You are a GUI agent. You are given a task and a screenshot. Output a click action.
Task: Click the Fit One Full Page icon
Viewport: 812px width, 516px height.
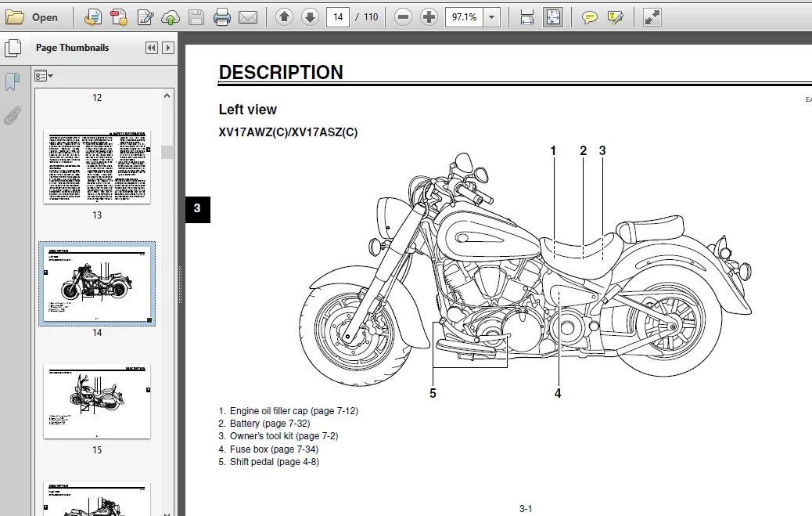553,17
